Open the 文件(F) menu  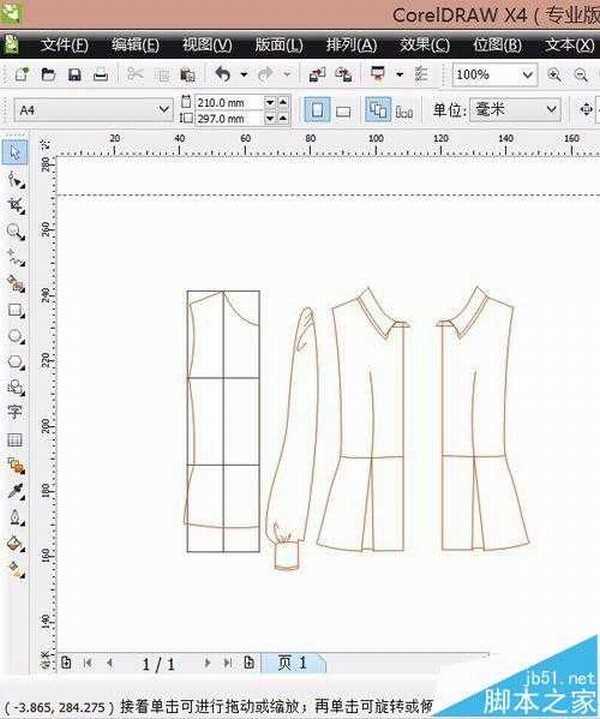click(65, 45)
